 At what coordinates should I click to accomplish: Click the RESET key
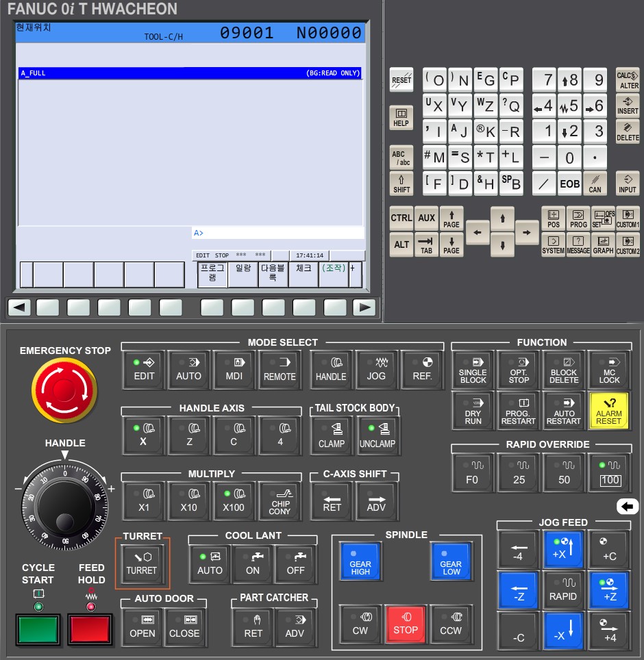pos(401,79)
